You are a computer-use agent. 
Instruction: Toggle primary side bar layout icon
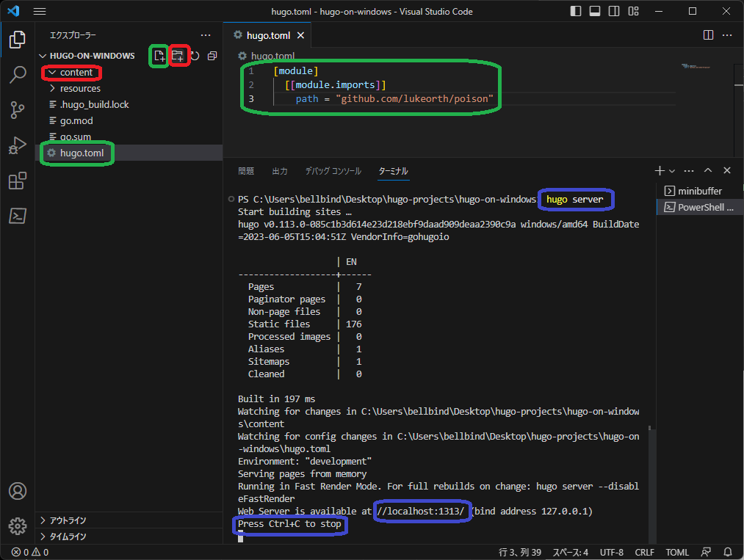pyautogui.click(x=576, y=11)
